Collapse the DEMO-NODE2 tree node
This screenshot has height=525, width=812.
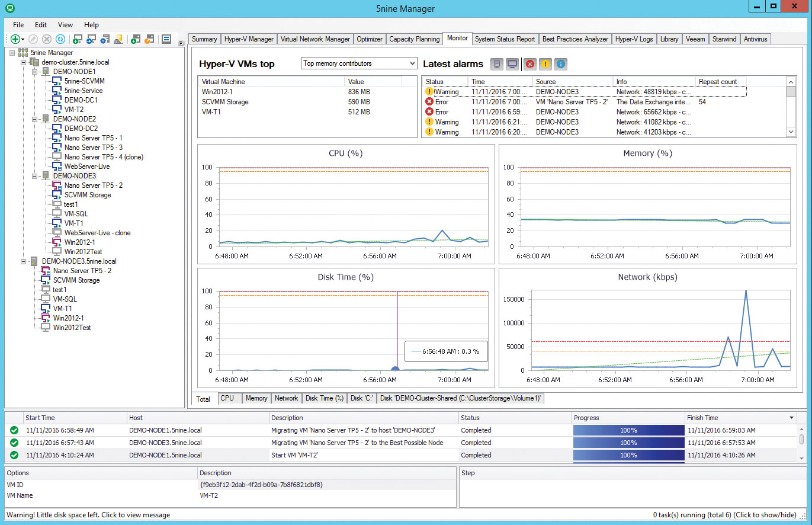pos(35,119)
